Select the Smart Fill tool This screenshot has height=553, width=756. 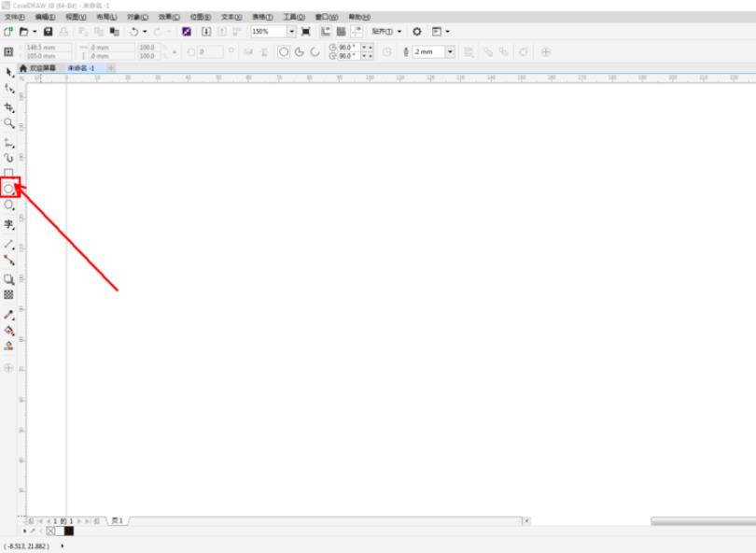click(8, 346)
